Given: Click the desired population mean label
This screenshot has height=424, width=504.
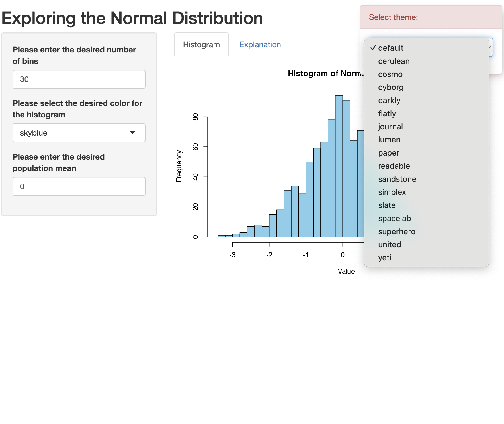Looking at the screenshot, I should (59, 162).
